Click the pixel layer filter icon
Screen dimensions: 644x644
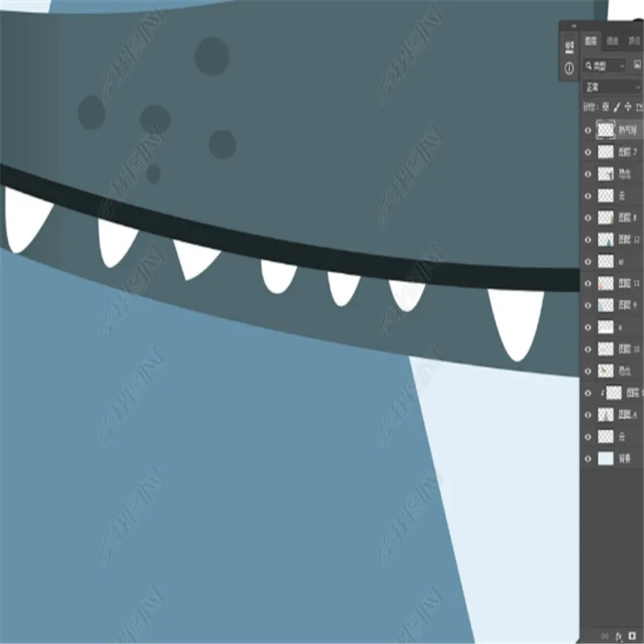coord(637,65)
